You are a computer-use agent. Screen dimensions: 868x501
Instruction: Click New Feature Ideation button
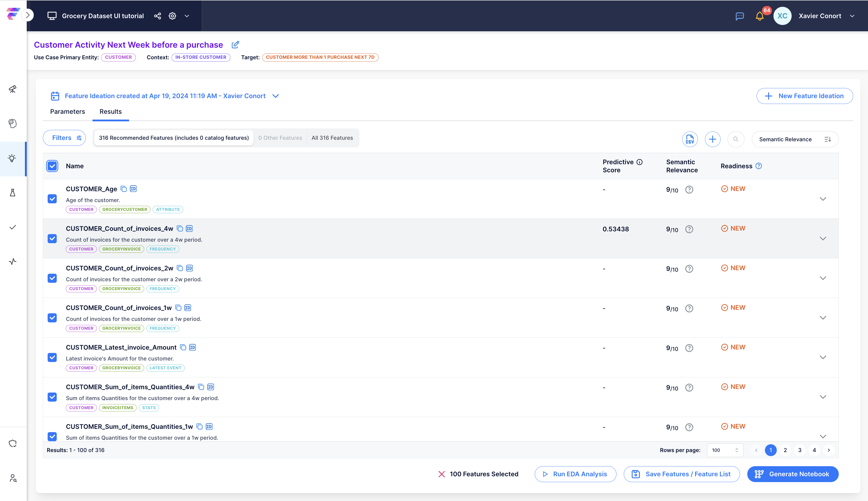coord(804,96)
